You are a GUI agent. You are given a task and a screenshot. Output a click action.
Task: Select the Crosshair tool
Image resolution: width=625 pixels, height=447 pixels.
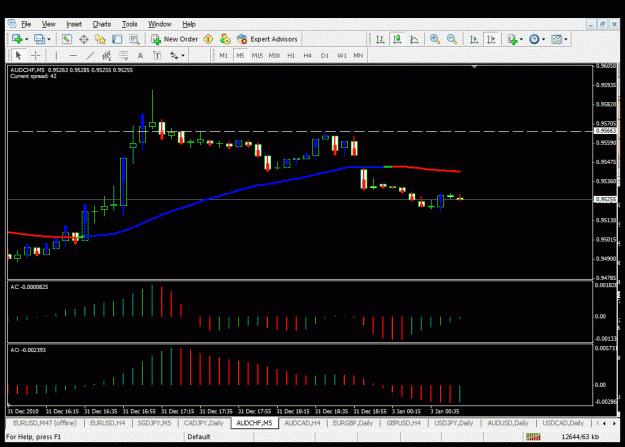(x=35, y=55)
